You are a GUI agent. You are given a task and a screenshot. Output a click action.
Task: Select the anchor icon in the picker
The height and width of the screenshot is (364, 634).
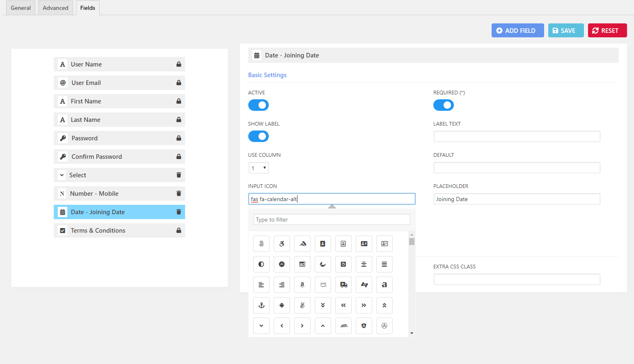pos(261,305)
